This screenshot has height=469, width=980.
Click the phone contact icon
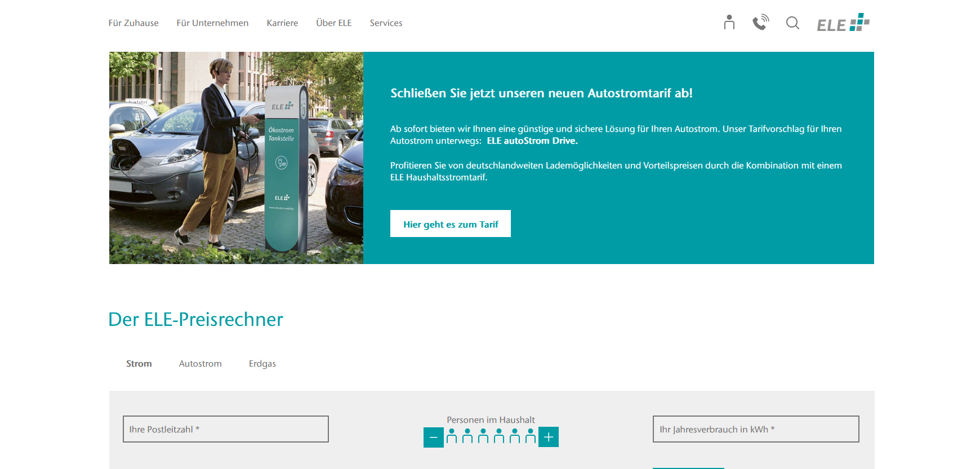click(x=761, y=23)
